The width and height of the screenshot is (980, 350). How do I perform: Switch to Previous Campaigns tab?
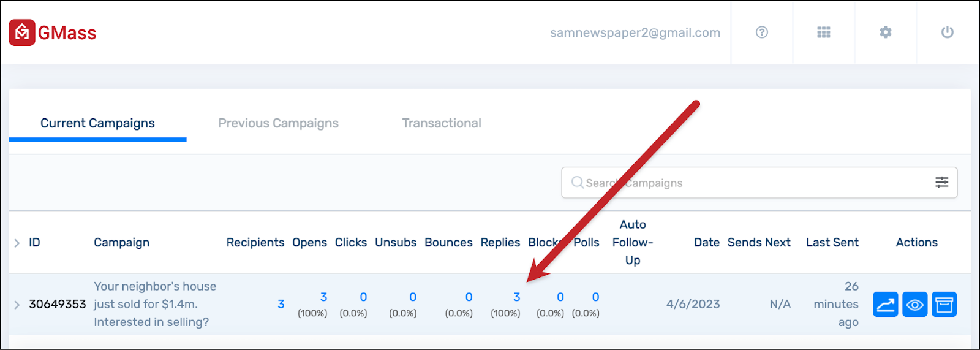point(279,123)
